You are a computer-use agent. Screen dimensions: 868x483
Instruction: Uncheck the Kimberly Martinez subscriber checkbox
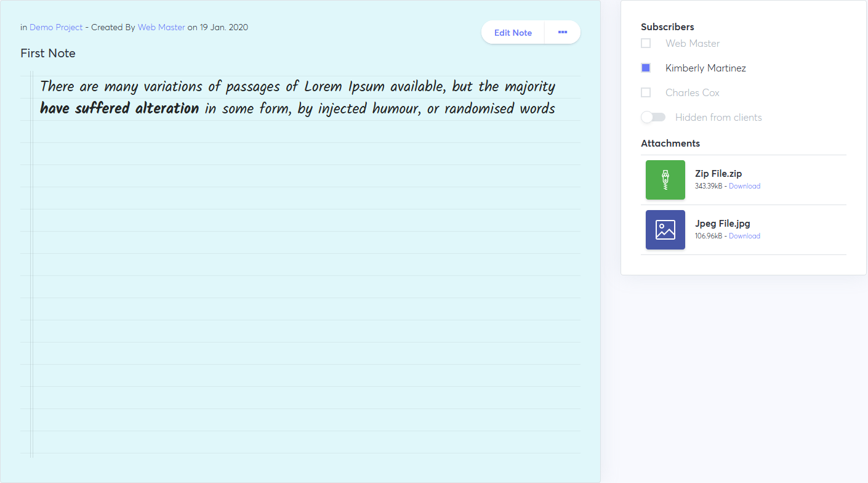coord(646,68)
